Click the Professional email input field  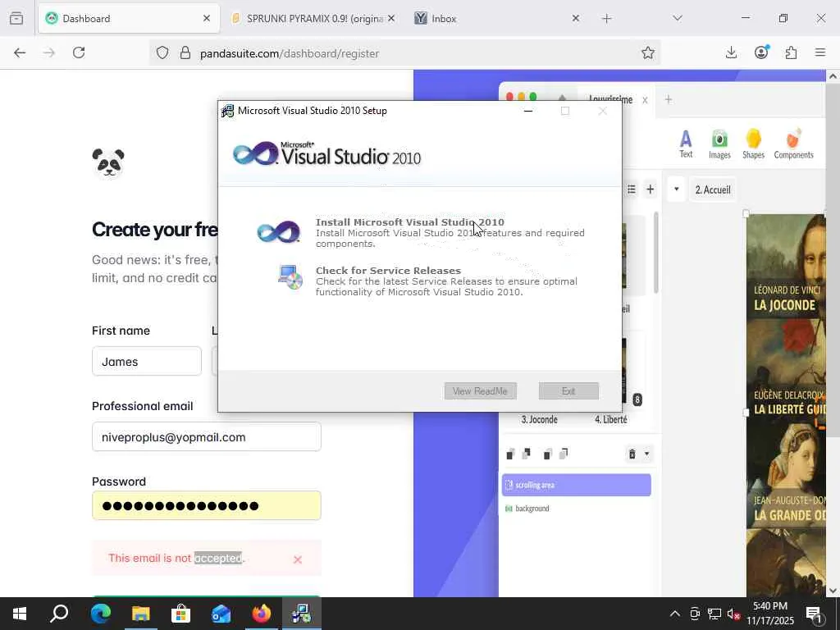(x=206, y=436)
